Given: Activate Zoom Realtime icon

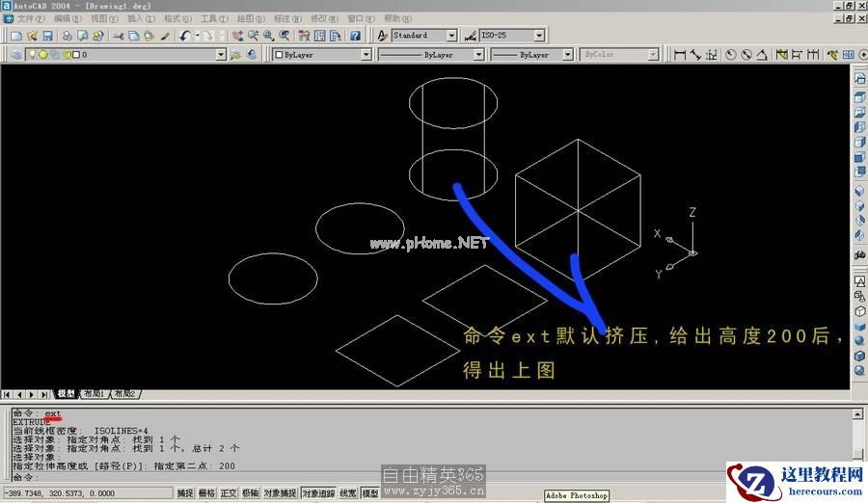Looking at the screenshot, I should pos(253,36).
